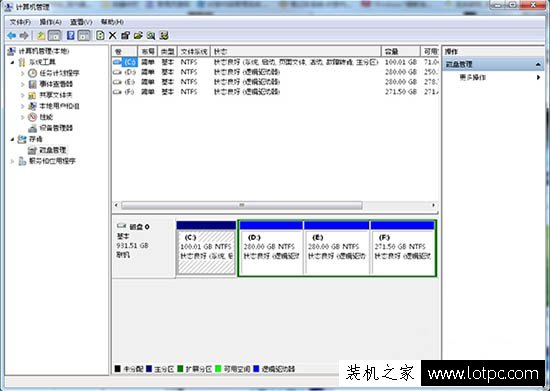Viewport: 550px width, 391px height.
Task: Select 服务和应用程序 in the tree
Action: point(52,161)
